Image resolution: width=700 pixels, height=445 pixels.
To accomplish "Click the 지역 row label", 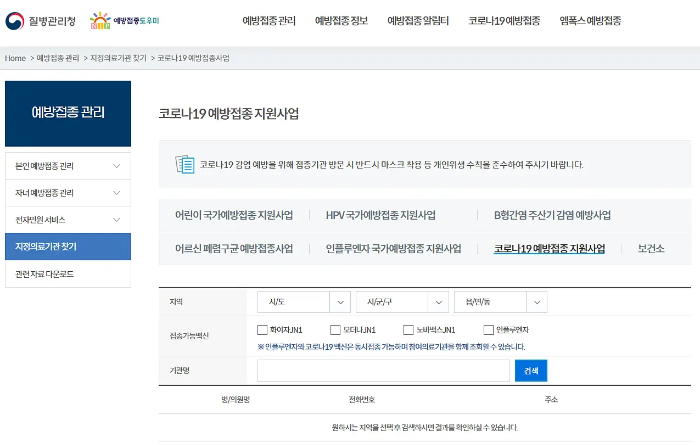I will pos(176,302).
